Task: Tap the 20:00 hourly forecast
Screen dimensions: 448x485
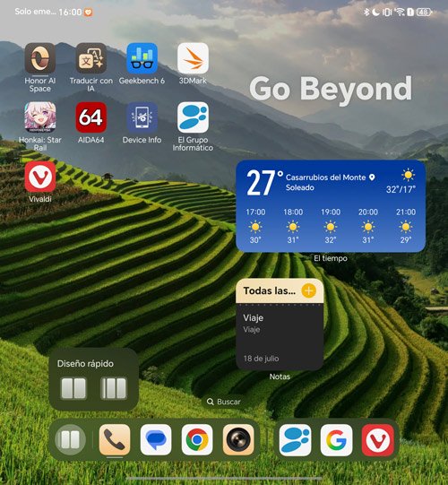Action: pyautogui.click(x=368, y=226)
